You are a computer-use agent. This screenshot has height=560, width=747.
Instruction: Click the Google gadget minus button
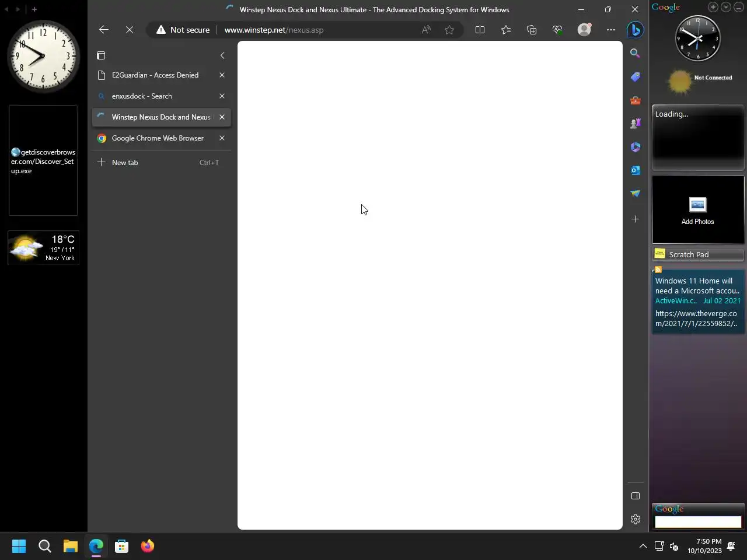tap(738, 7)
